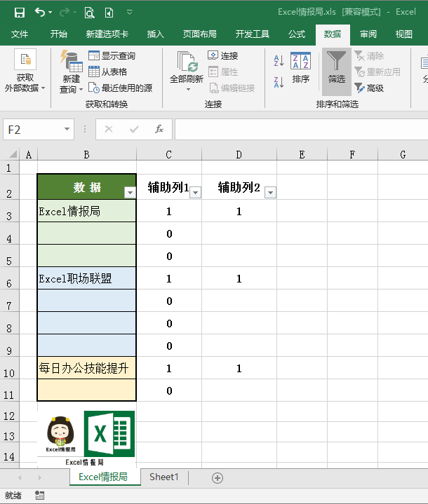
Task: Open filter dropdown on 辅助列1 header
Action: [195, 193]
